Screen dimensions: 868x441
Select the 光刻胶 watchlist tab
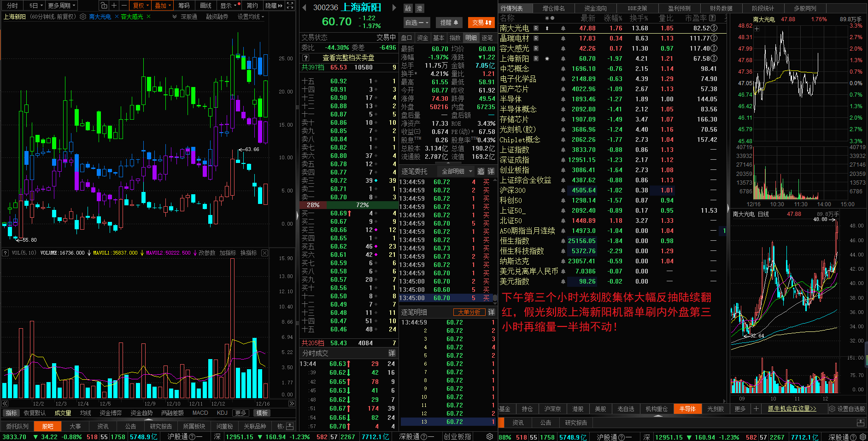tap(716, 409)
